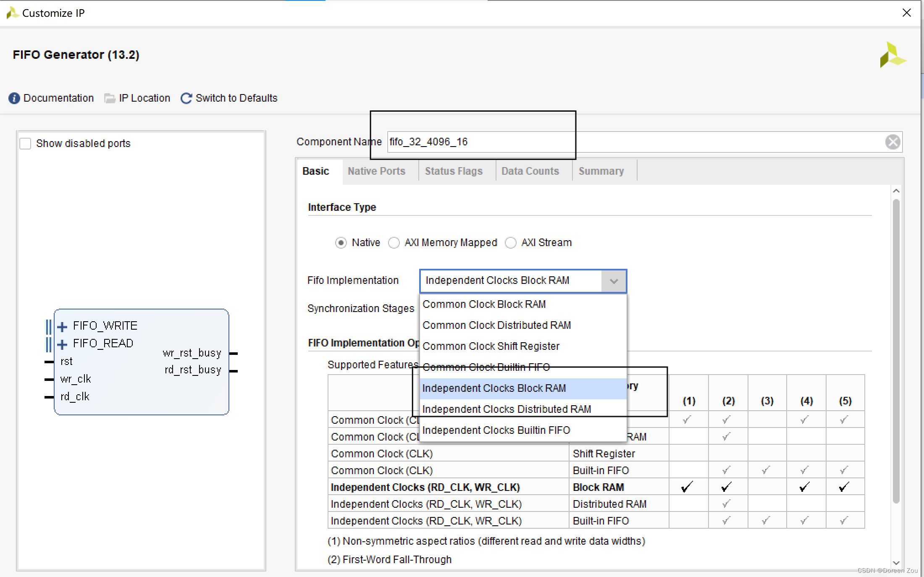This screenshot has height=577, width=924.
Task: Enable Show disabled ports checkbox
Action: [x=26, y=144]
